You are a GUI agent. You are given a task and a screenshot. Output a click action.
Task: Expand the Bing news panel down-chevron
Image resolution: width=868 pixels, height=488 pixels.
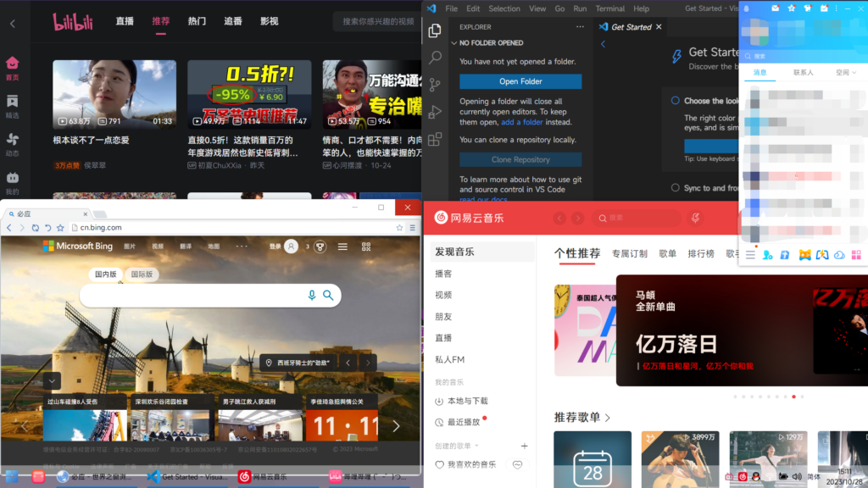pyautogui.click(x=52, y=380)
